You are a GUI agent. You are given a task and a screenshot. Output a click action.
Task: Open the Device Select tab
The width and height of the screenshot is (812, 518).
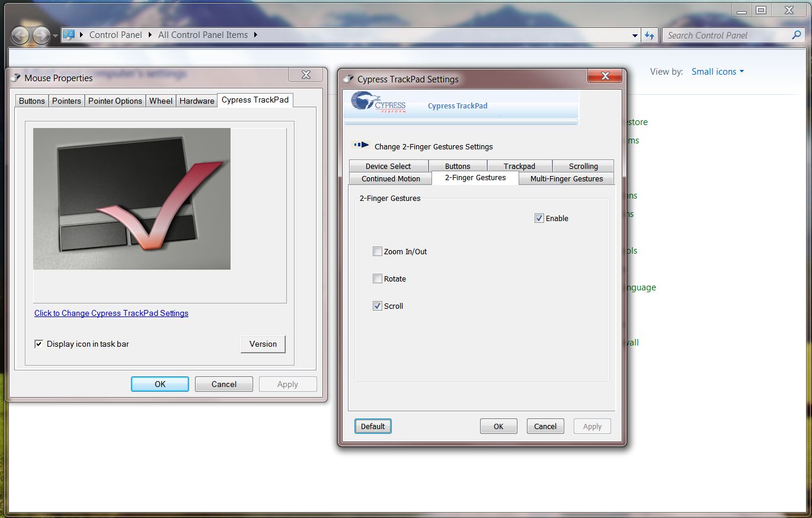[388, 166]
